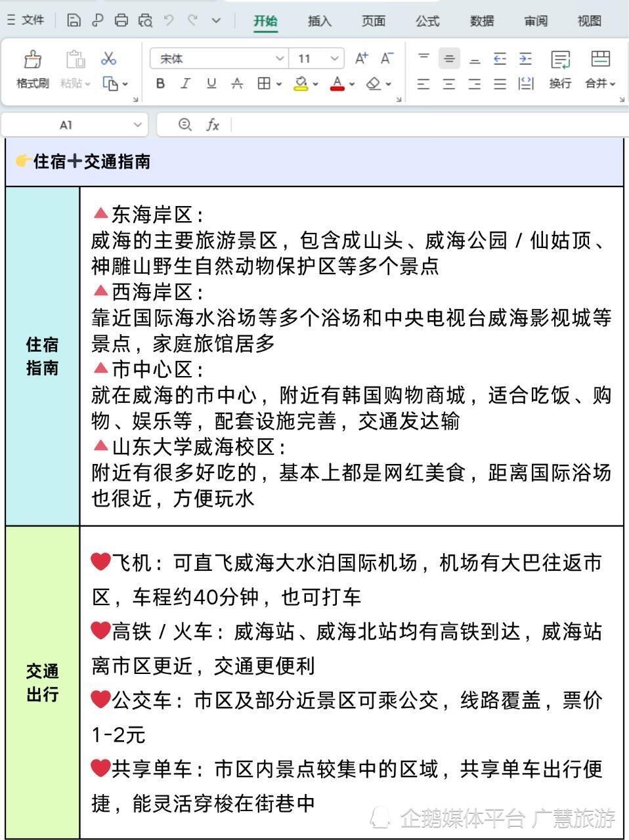Decrease font size with the A- icon
The image size is (629, 840).
click(x=386, y=58)
